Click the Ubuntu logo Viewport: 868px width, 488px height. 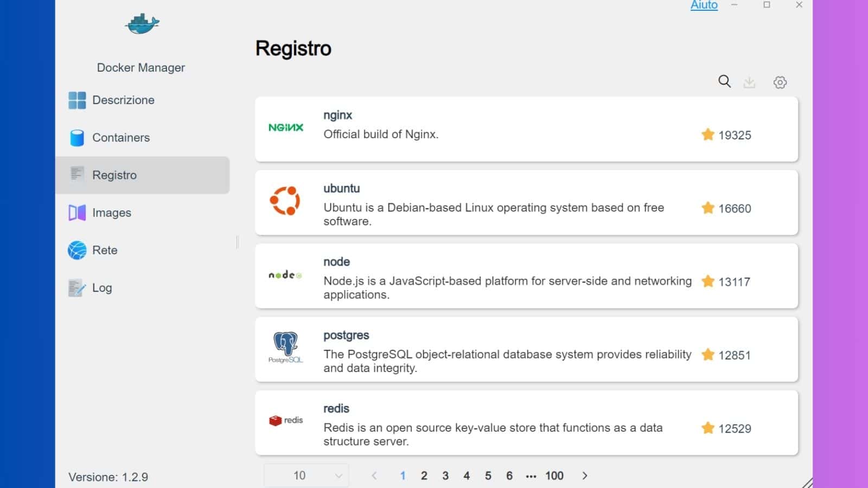[x=285, y=201]
